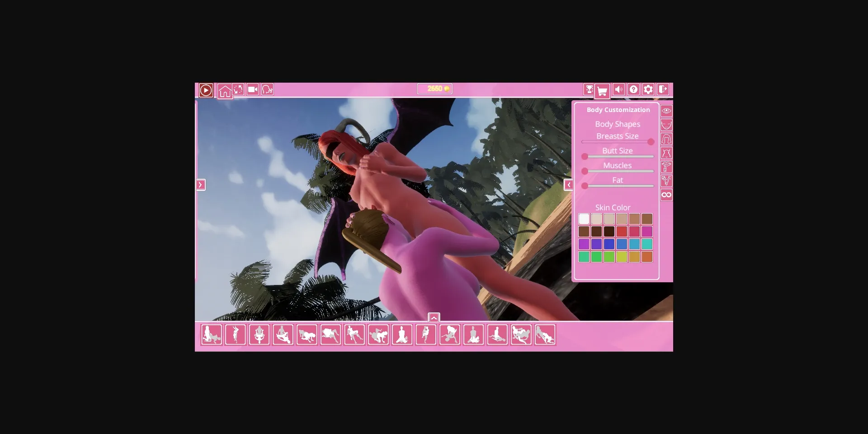Image resolution: width=868 pixels, height=434 pixels.
Task: Click the exit door button
Action: pos(663,89)
